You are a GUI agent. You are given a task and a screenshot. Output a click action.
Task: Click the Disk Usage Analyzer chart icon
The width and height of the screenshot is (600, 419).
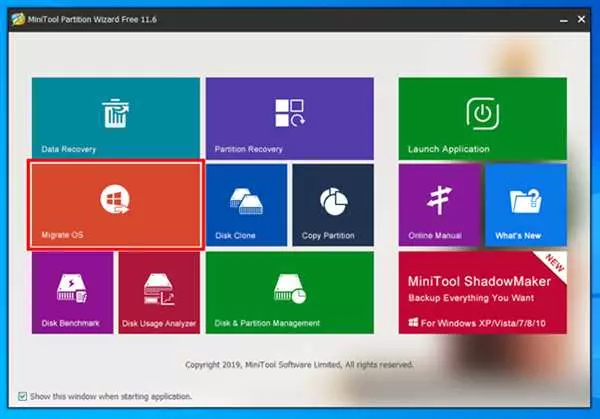(159, 289)
